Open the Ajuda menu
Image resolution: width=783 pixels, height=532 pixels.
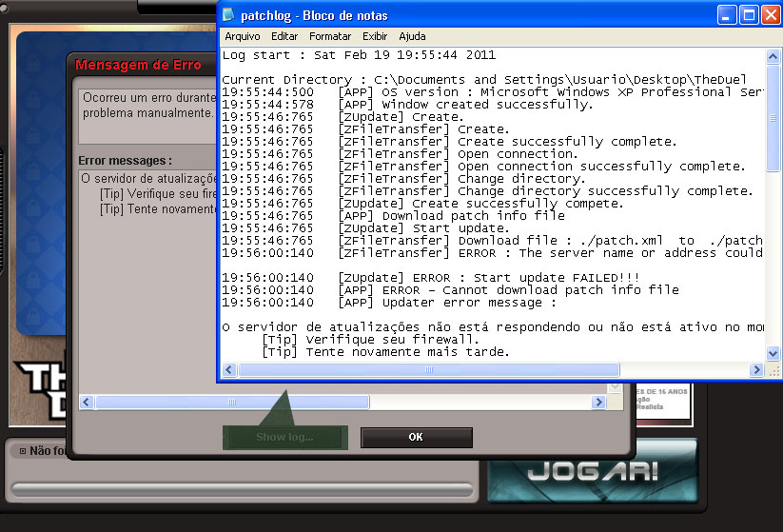tap(412, 36)
